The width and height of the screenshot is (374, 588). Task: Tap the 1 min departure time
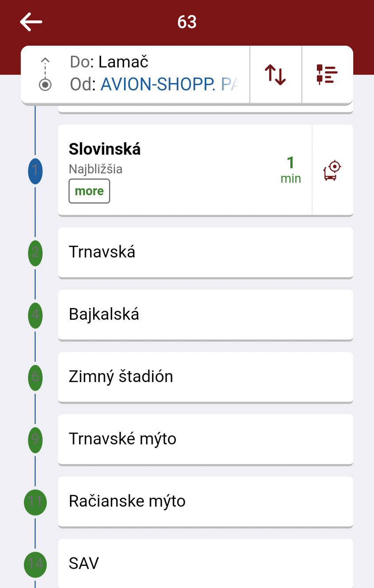tap(291, 170)
